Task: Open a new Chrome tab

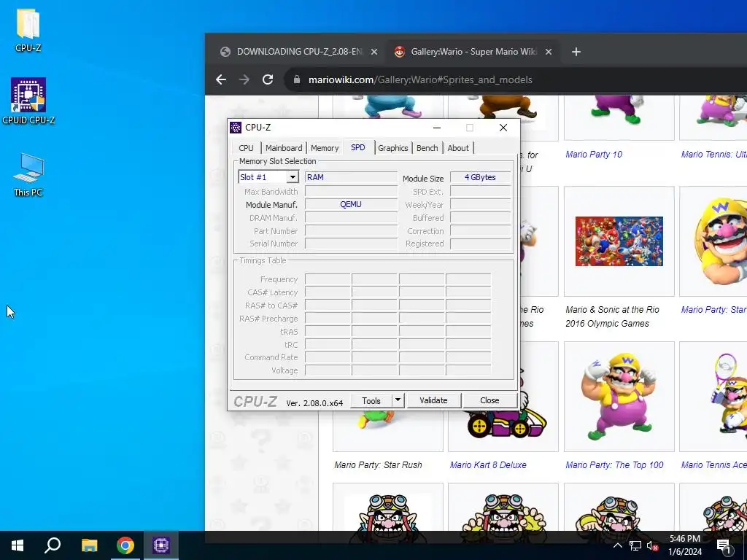Action: (576, 52)
